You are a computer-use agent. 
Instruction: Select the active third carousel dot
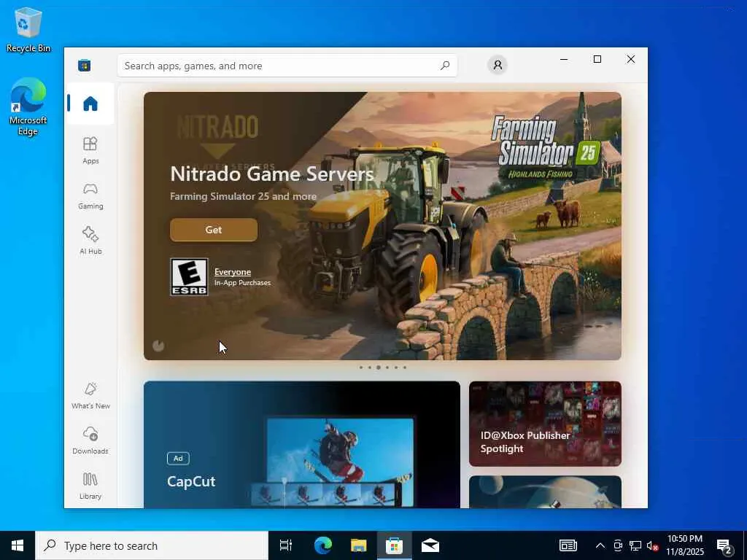pyautogui.click(x=379, y=367)
